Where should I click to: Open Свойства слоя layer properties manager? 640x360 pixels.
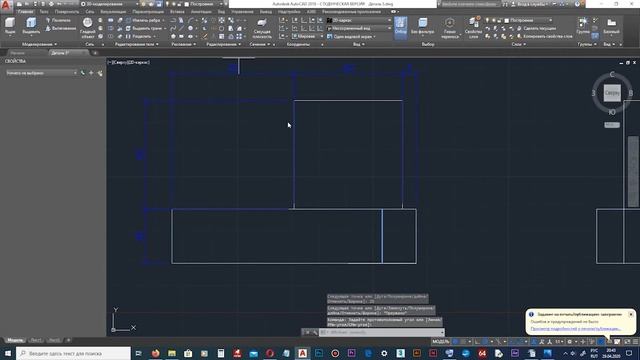coord(473,28)
